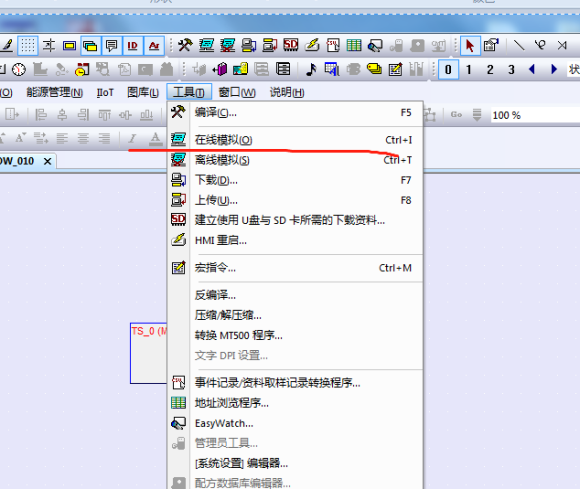
Task: Open the 图库(L) menu
Action: pyautogui.click(x=143, y=92)
